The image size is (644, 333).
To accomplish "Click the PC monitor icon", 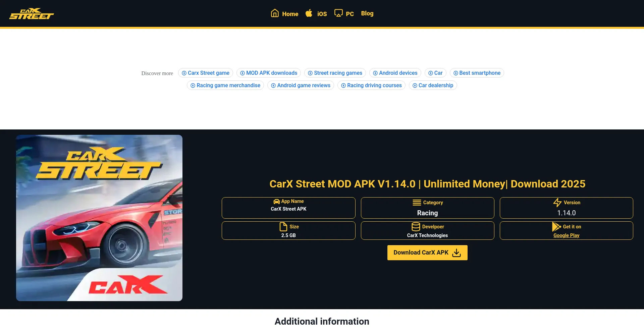I will point(338,13).
